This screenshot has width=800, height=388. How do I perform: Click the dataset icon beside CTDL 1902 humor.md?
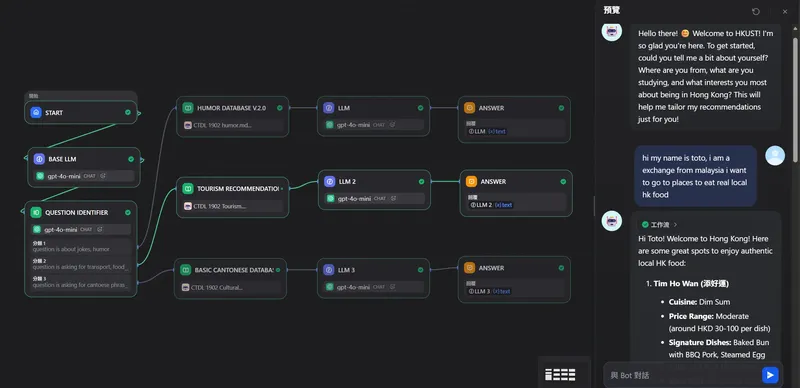pos(188,125)
